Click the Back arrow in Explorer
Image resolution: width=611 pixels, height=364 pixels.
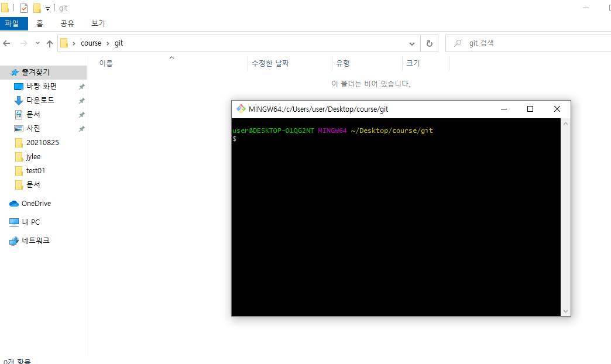[x=6, y=43]
